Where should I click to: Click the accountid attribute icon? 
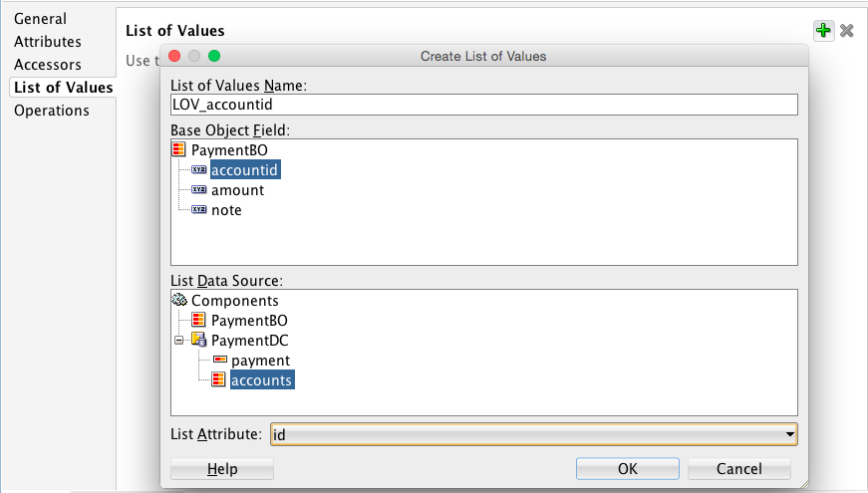pyautogui.click(x=198, y=170)
